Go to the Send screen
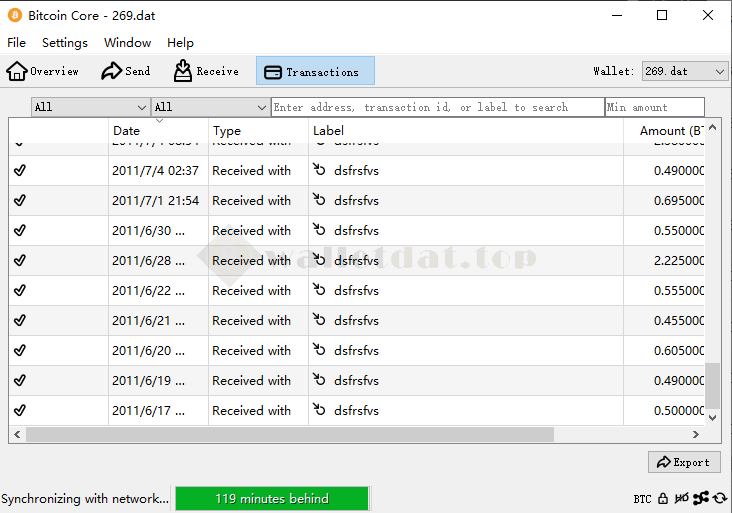Screen dimensions: 732x513 [x=126, y=71]
